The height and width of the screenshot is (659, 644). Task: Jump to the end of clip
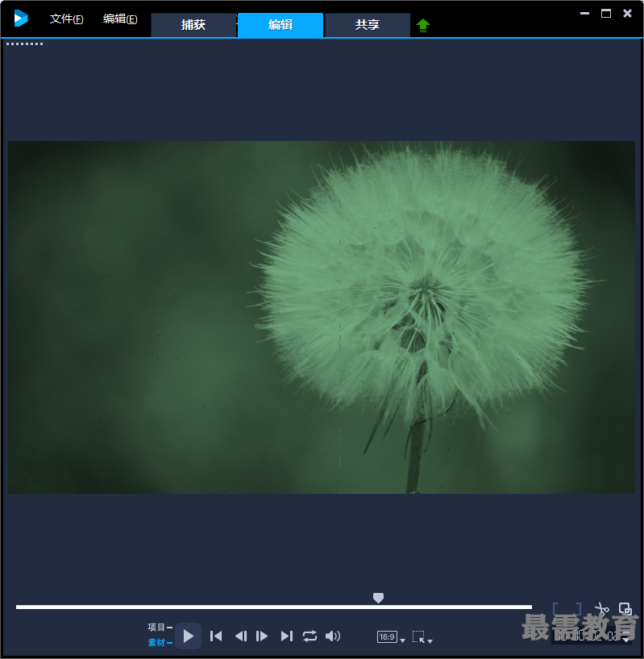287,636
